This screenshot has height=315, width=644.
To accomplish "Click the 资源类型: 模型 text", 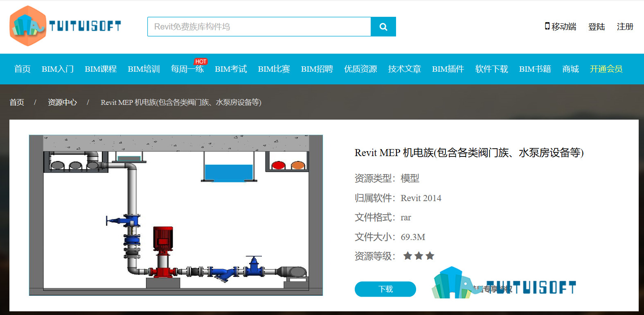I will point(387,178).
